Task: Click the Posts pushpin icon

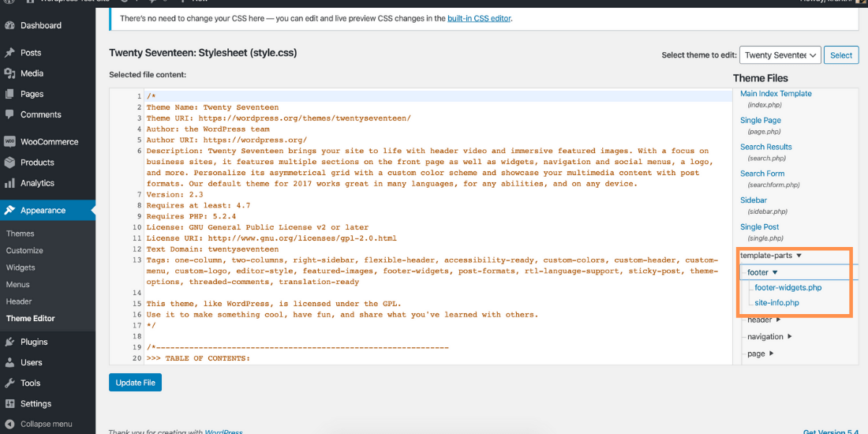Action: pyautogui.click(x=9, y=53)
